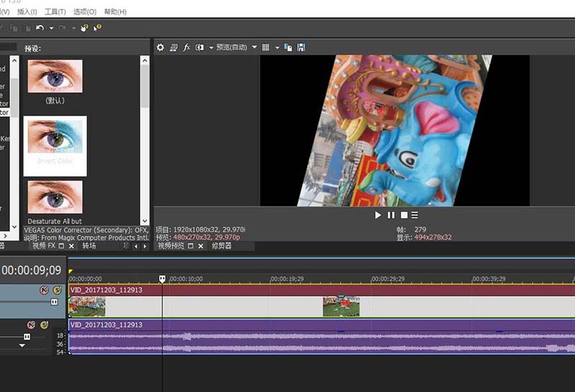Click the audio track volume slider
This screenshot has height=392, width=575.
coord(27,336)
